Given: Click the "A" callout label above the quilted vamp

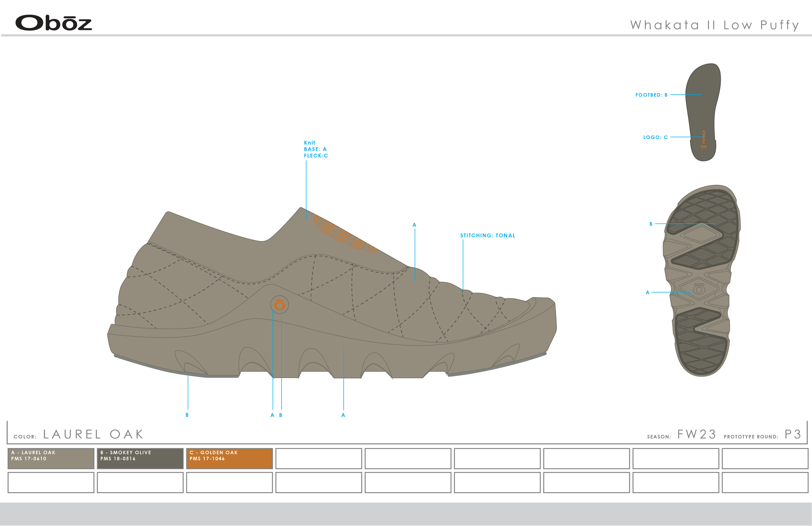Looking at the screenshot, I should [x=414, y=225].
